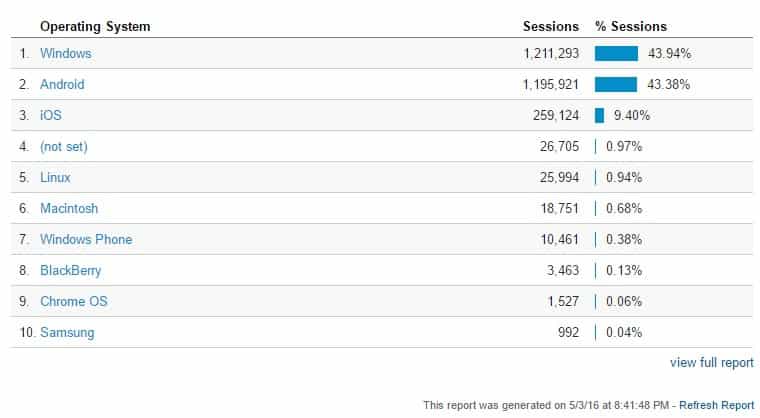Open the Macintosh link

(x=69, y=209)
